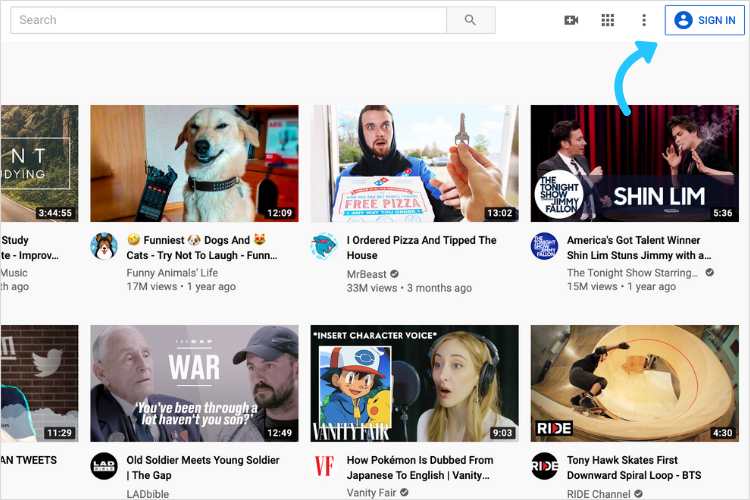Open the three-dot settings menu
Viewport: 750px width, 500px height.
[644, 20]
